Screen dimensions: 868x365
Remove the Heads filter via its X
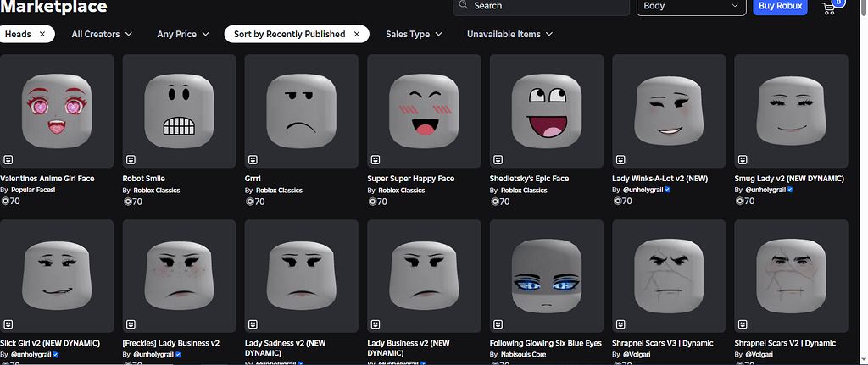(x=42, y=34)
